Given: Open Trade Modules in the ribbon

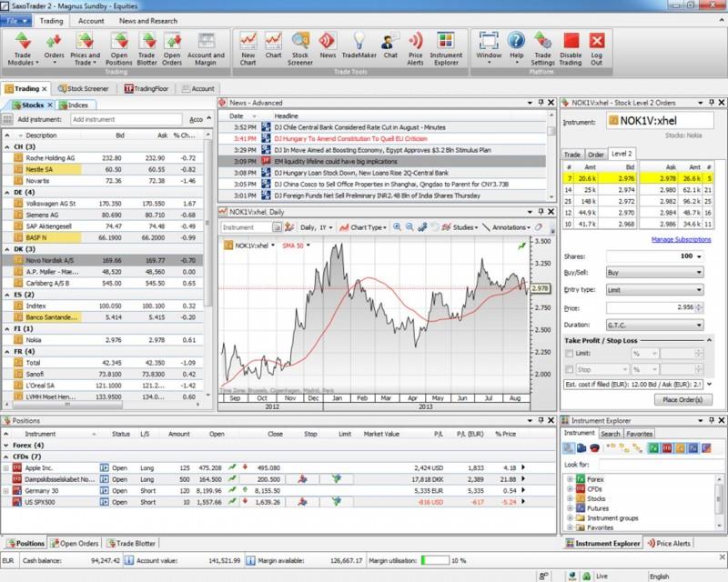Looking at the screenshot, I should point(22,49).
